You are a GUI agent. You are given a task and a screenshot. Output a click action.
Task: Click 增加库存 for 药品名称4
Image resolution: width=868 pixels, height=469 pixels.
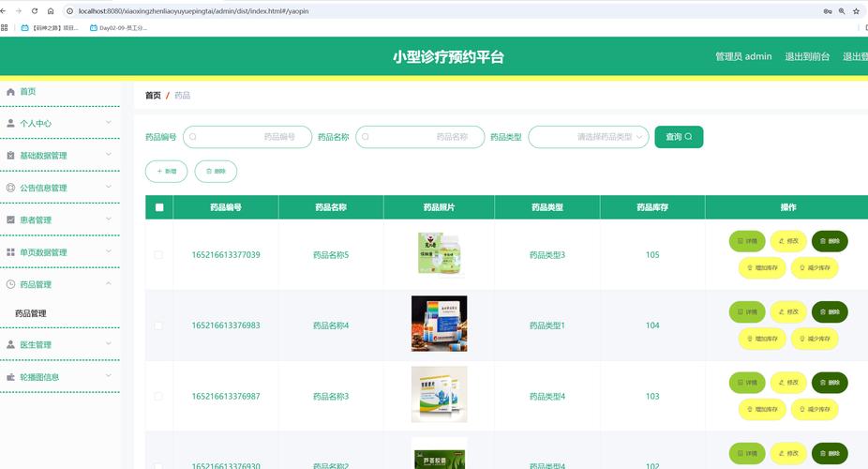tap(762, 339)
